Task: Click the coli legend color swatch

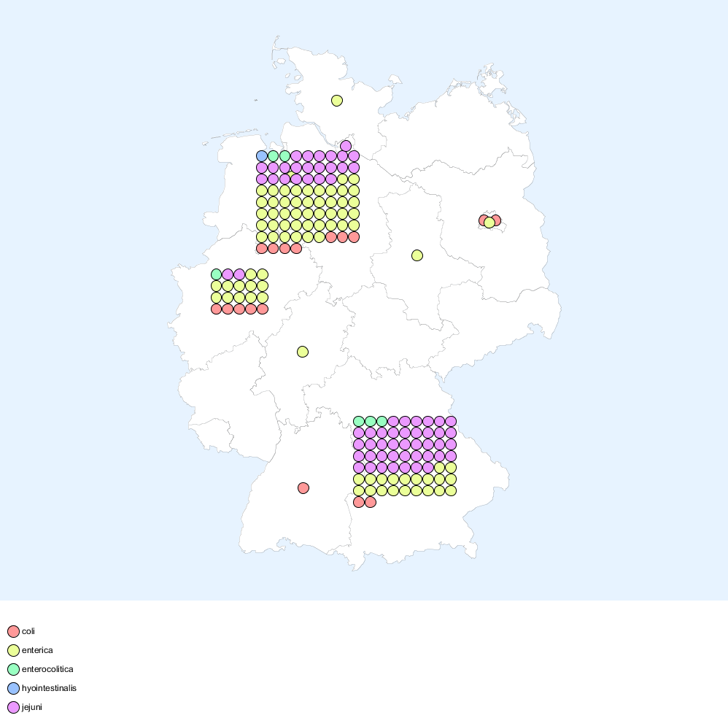Action: [x=13, y=632]
